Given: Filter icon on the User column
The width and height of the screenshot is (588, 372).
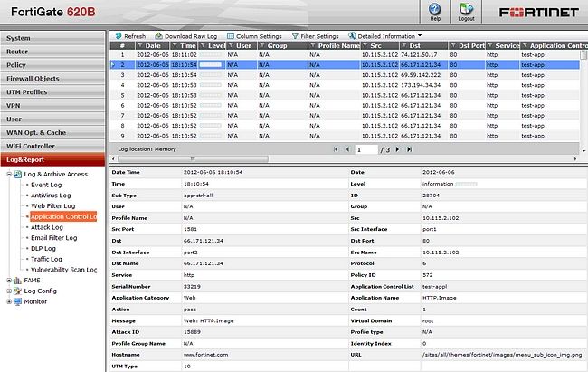Looking at the screenshot, I should (231, 46).
